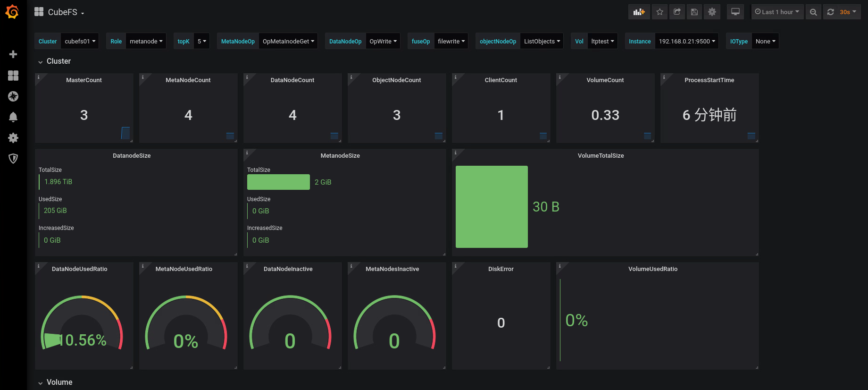Open the MetaNodeOp OpMetaInodeGet dropdown

[x=288, y=41]
